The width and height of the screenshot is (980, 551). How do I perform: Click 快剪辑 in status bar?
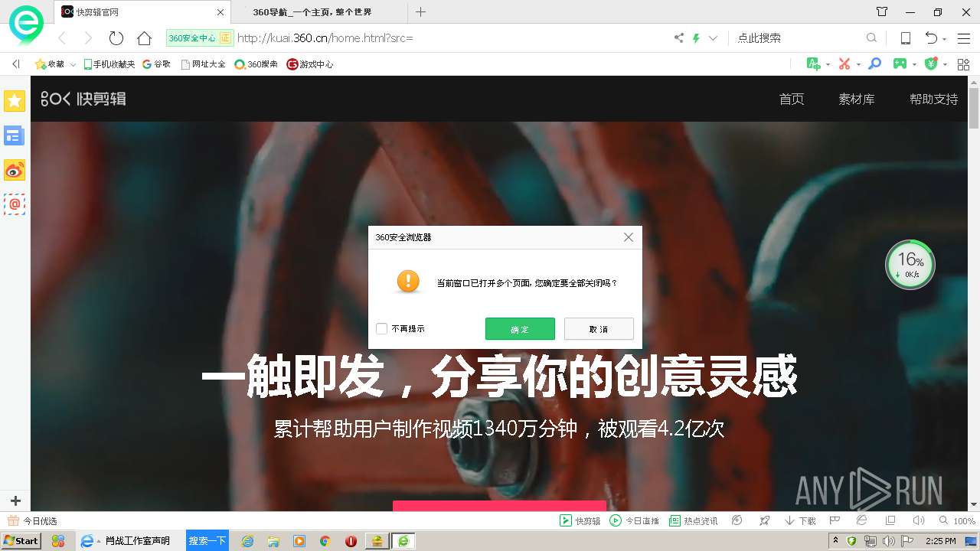click(x=580, y=521)
